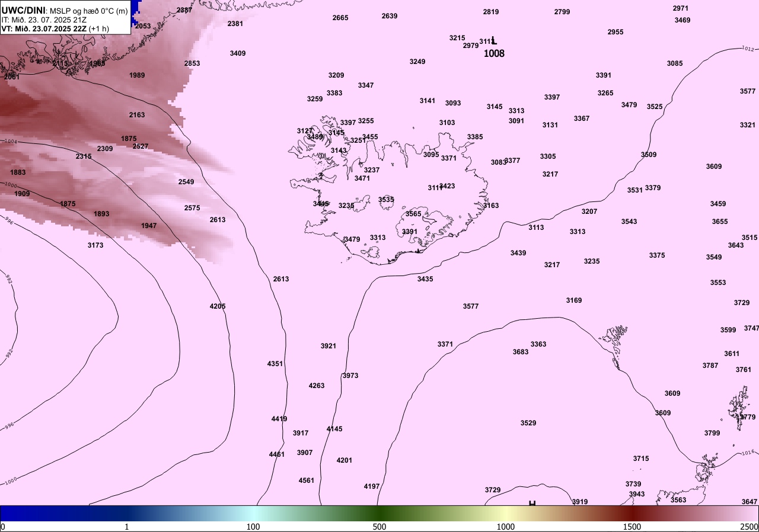Viewport: 759px width, 532px height.
Task: Click the value 2315
Action: tap(84, 156)
